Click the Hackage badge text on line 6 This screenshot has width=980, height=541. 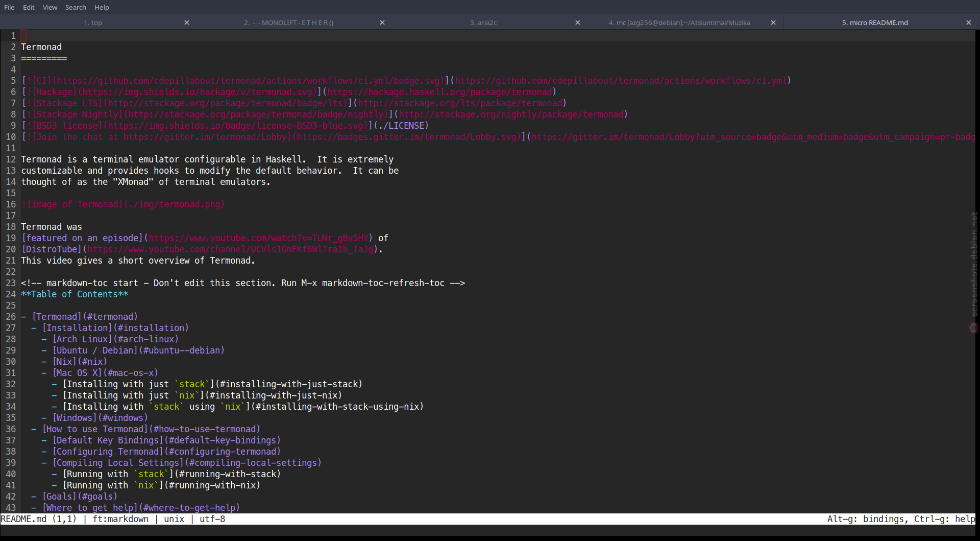coord(289,92)
